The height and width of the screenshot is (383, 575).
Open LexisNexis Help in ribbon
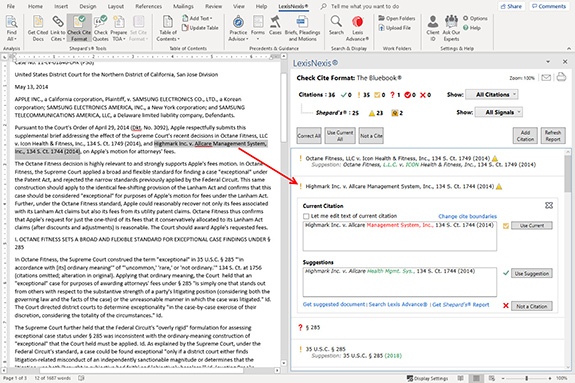coord(472,28)
